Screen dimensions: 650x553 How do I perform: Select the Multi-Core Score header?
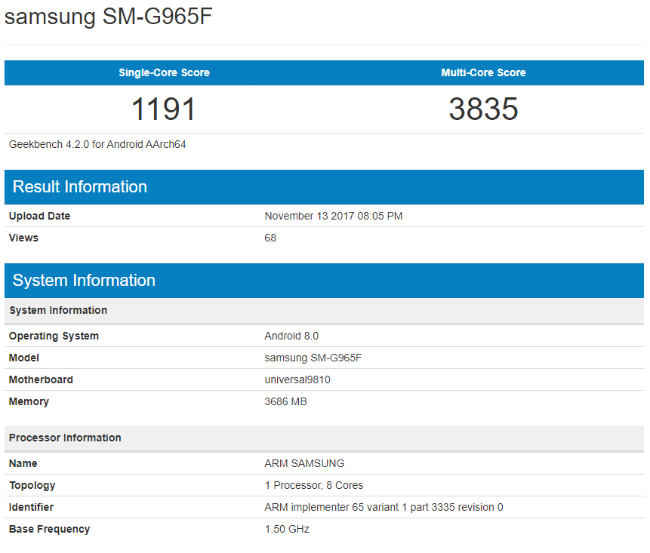click(484, 73)
